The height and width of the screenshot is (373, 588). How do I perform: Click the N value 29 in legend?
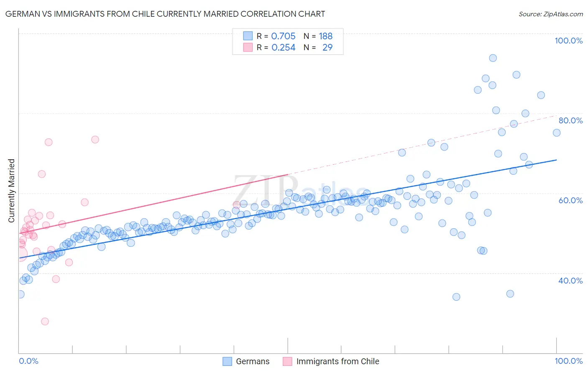[x=327, y=47]
